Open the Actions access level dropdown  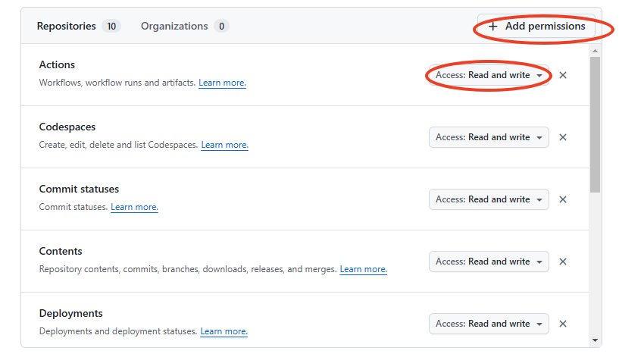pos(489,75)
